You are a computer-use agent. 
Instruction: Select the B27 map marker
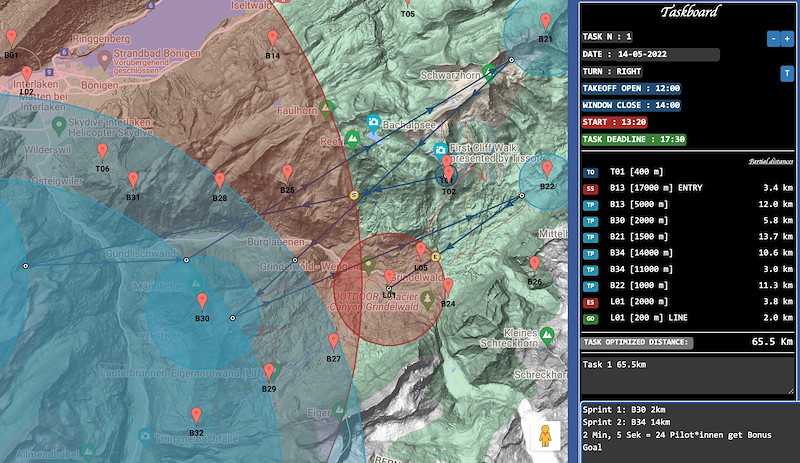click(x=334, y=342)
